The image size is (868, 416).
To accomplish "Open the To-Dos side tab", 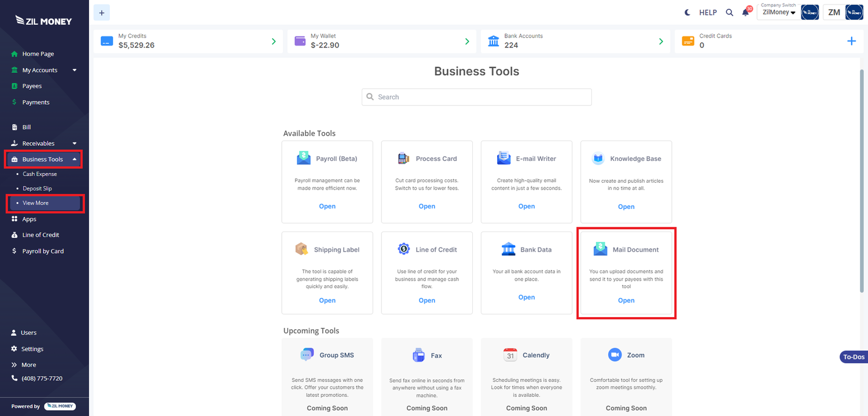I will tap(854, 357).
